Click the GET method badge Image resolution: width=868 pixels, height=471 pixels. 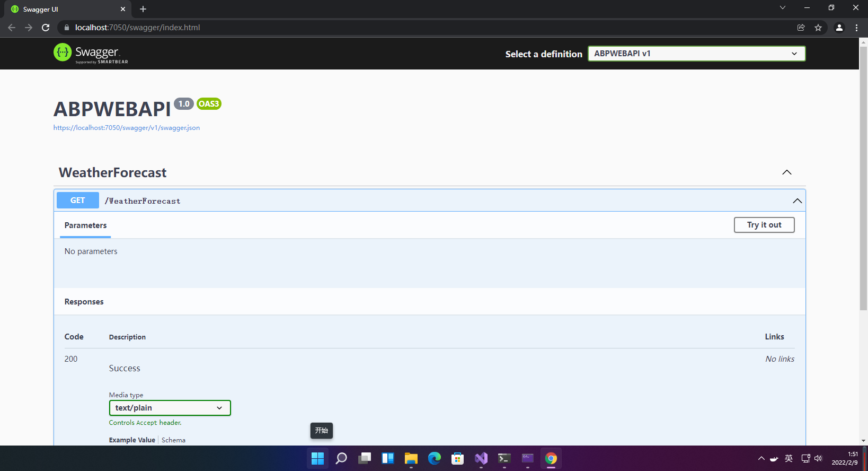[78, 200]
